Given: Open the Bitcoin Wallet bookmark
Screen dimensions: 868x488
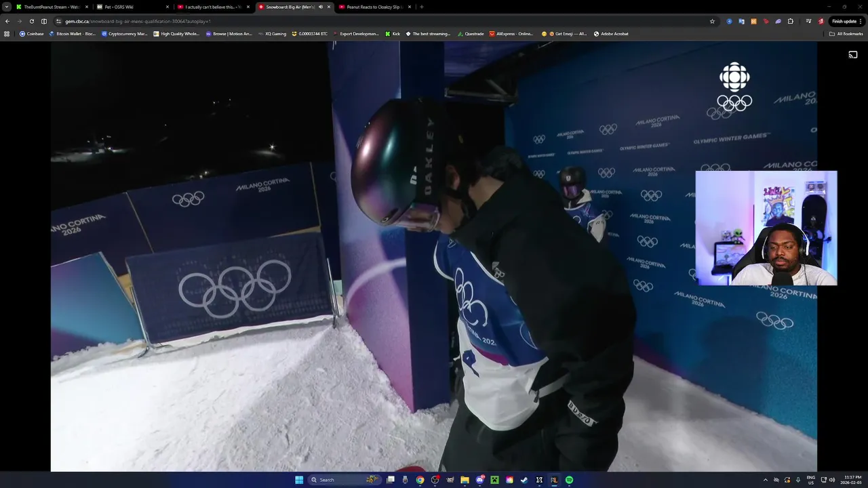Looking at the screenshot, I should [x=73, y=33].
